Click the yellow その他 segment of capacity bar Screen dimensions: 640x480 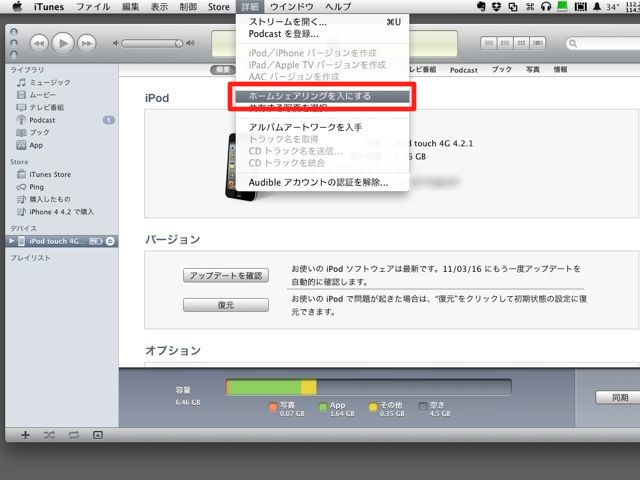point(309,387)
